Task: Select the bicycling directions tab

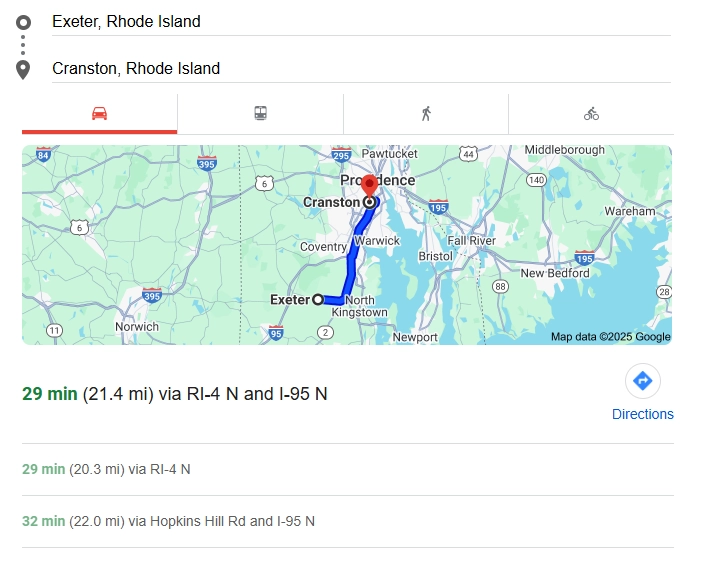Action: [591, 114]
